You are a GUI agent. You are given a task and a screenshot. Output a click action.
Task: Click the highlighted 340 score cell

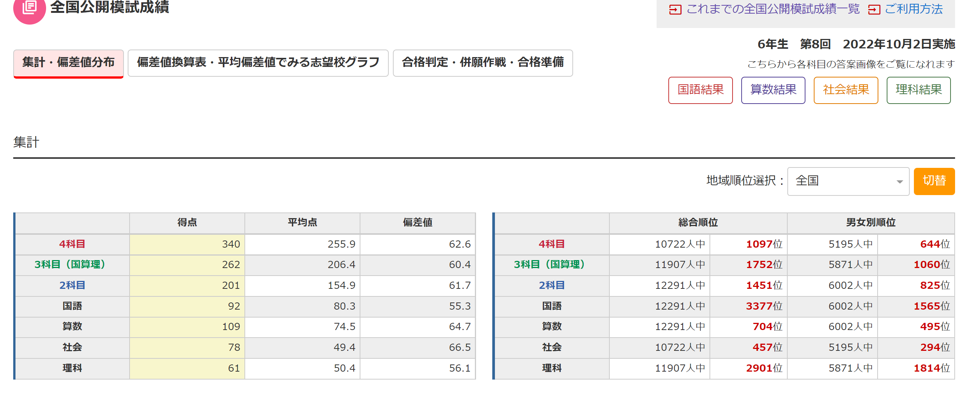[187, 245]
